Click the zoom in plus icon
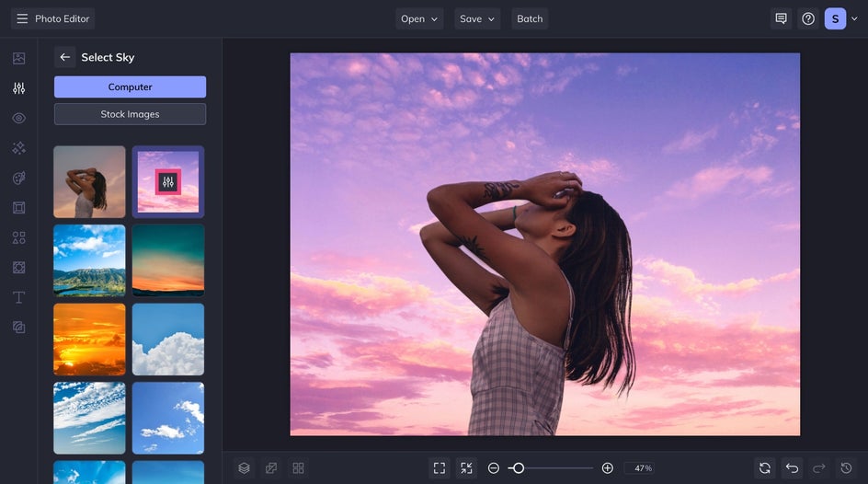 pos(607,468)
